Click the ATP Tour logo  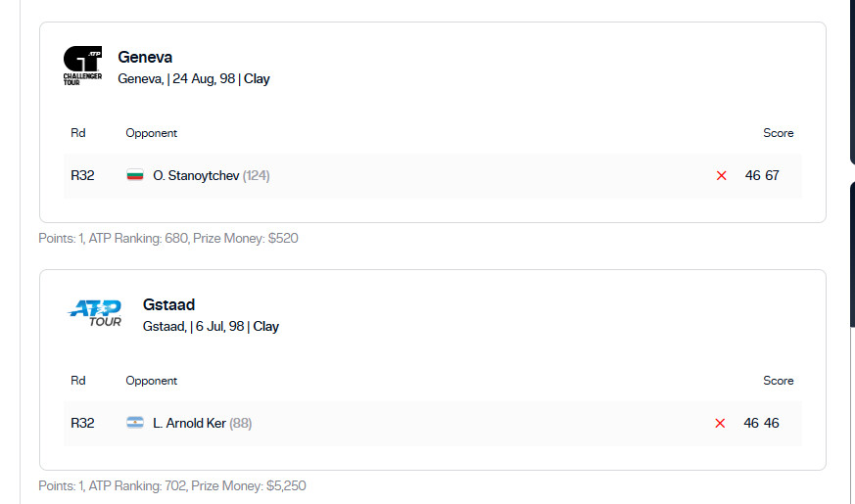click(x=95, y=313)
